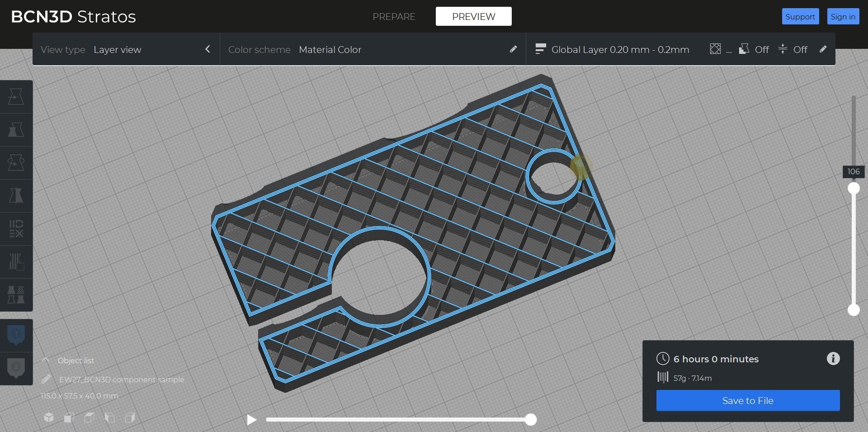Screen dimensions: 868x432
Task: Click the layer height profile icon
Action: 540,49
